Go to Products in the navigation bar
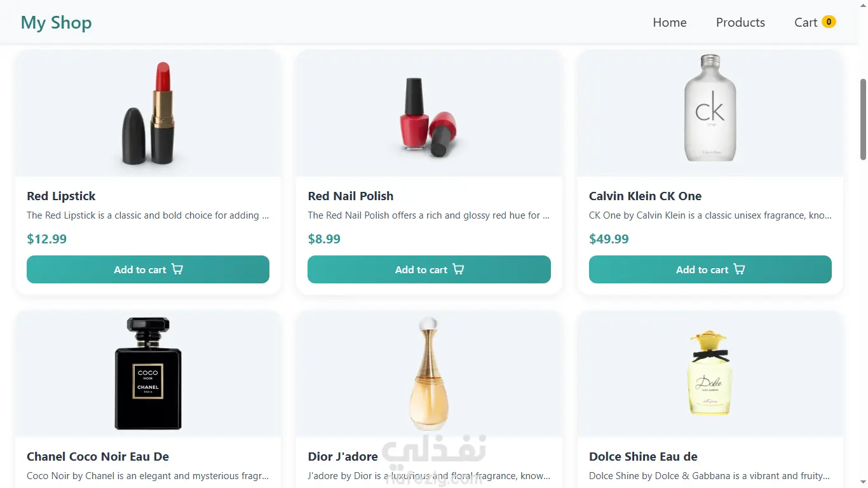Image resolution: width=868 pixels, height=488 pixels. pyautogui.click(x=740, y=22)
